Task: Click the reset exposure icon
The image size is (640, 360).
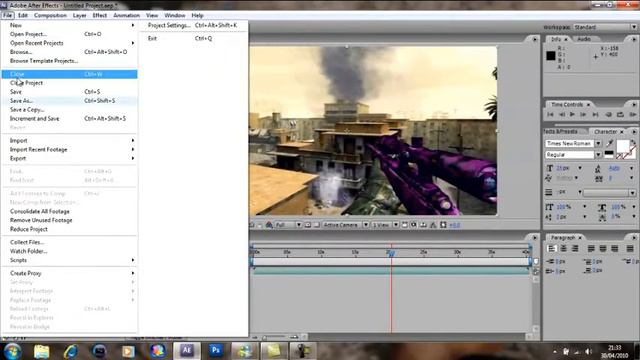Action: [x=443, y=225]
